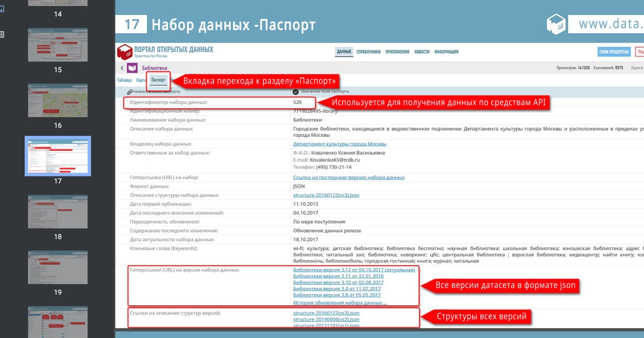Click the www.data address box
The image size is (644, 338).
[606, 24]
